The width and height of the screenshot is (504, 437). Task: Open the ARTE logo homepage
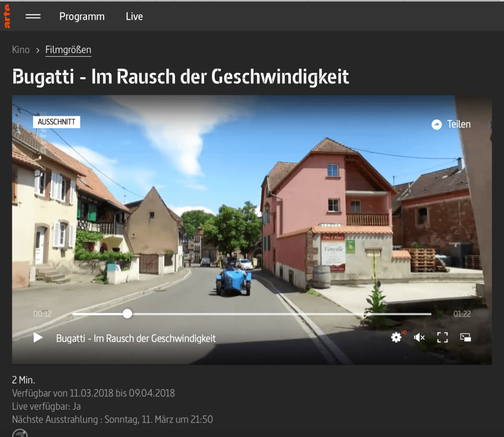7,16
